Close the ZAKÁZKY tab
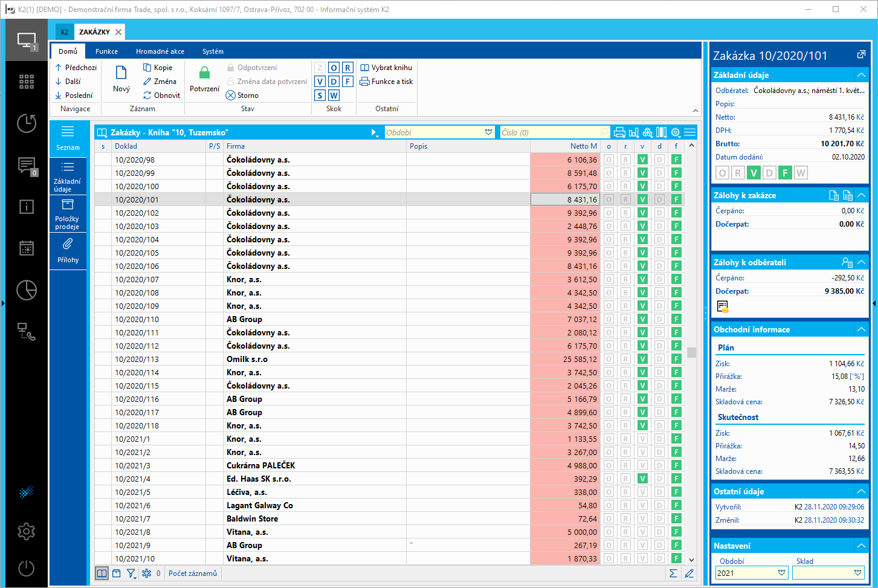Image resolution: width=878 pixels, height=588 pixels. click(x=118, y=32)
